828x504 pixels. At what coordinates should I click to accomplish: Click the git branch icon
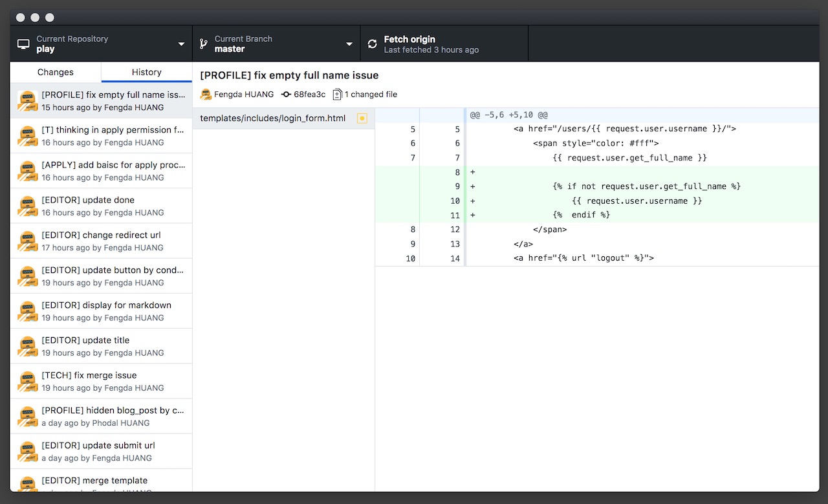(x=203, y=44)
